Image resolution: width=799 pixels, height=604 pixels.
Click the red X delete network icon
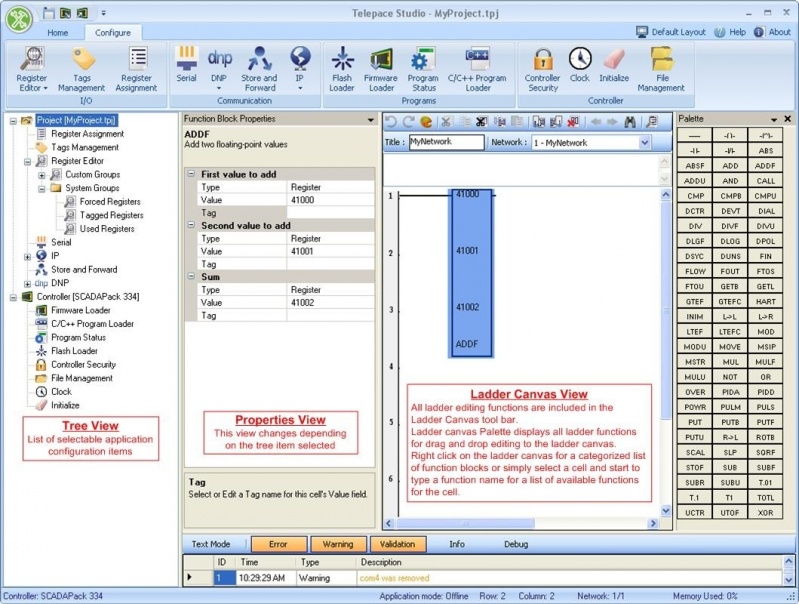tap(573, 122)
